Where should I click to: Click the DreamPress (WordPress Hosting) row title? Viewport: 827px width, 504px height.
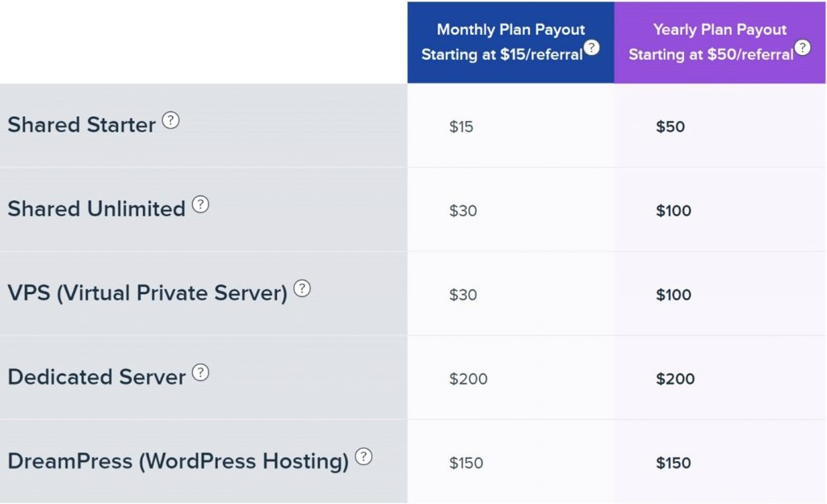click(x=178, y=461)
